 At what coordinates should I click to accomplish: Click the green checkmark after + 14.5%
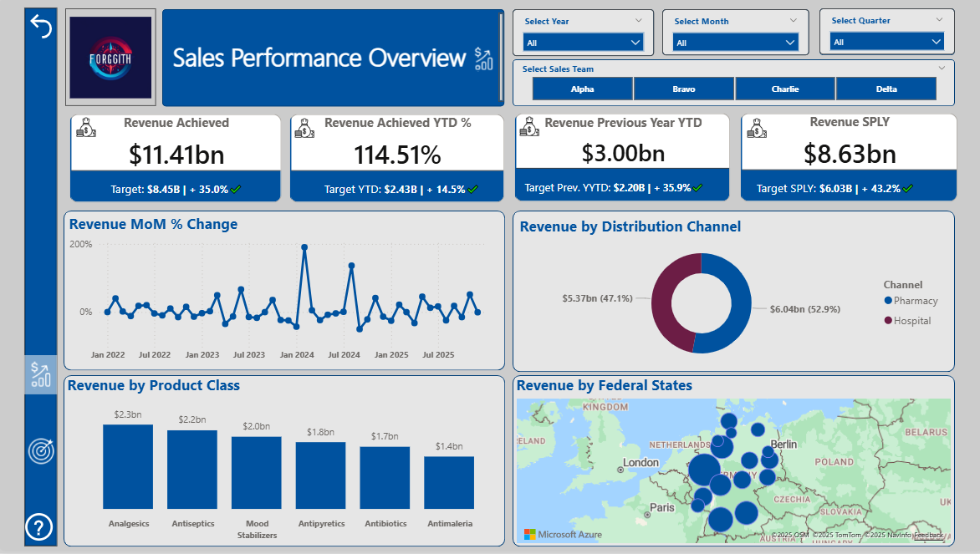pos(472,189)
